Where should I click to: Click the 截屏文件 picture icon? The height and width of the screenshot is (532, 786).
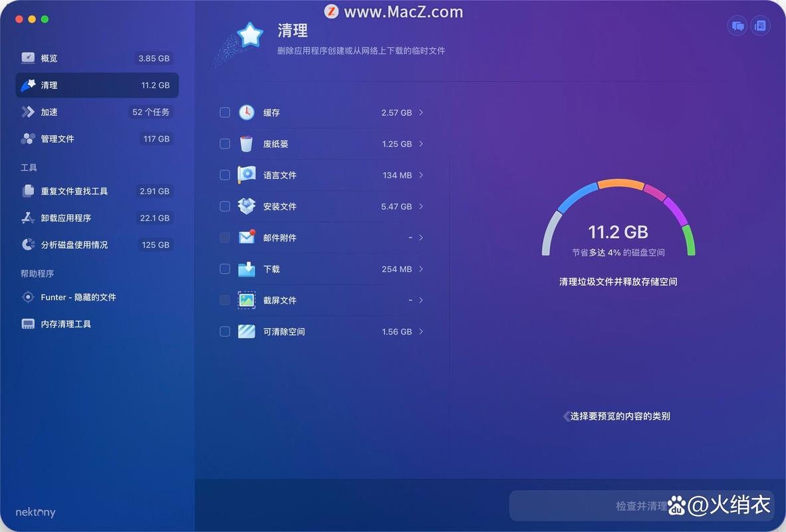pos(247,300)
